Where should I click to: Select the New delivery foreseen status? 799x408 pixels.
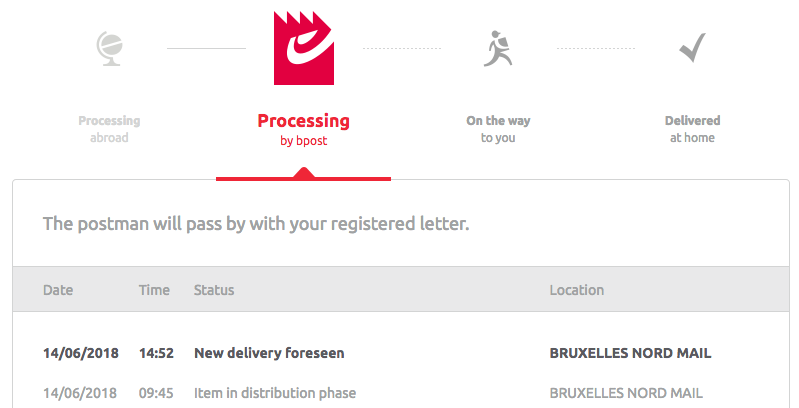click(269, 353)
